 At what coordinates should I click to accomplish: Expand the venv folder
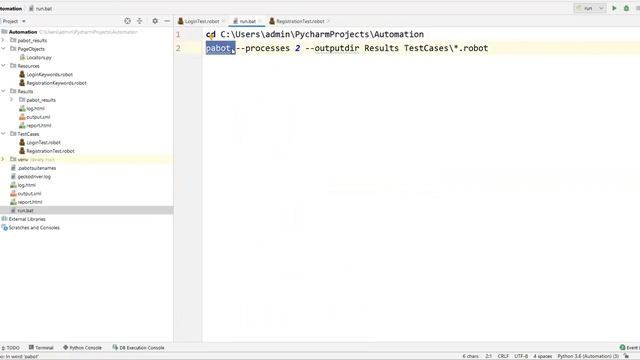pyautogui.click(x=3, y=160)
